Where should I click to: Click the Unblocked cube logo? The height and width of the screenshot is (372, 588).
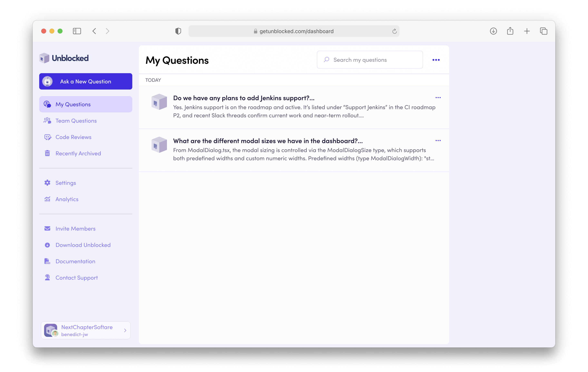[x=45, y=58]
